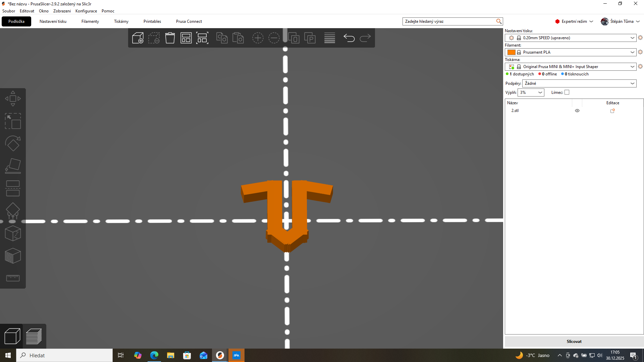Image resolution: width=644 pixels, height=362 pixels.
Task: Select the Multimaterial painting cube tool
Action: point(13,256)
